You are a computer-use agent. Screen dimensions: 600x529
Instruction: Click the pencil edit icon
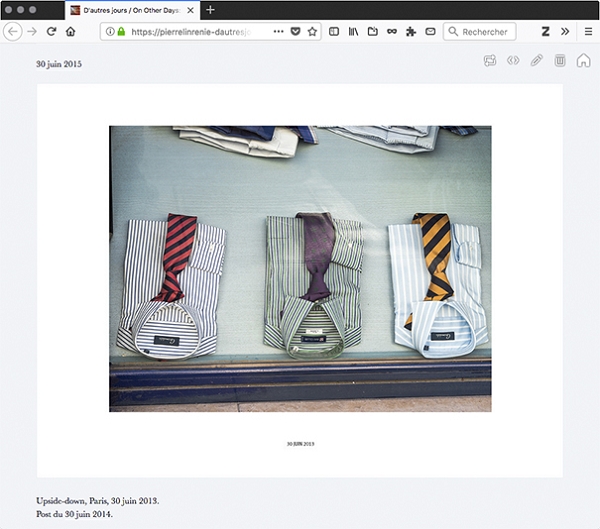pos(537,61)
